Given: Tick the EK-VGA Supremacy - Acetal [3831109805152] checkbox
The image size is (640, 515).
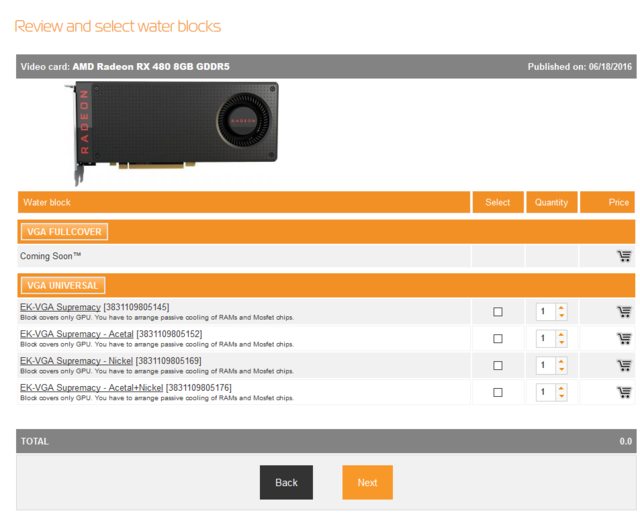Looking at the screenshot, I should (x=498, y=339).
